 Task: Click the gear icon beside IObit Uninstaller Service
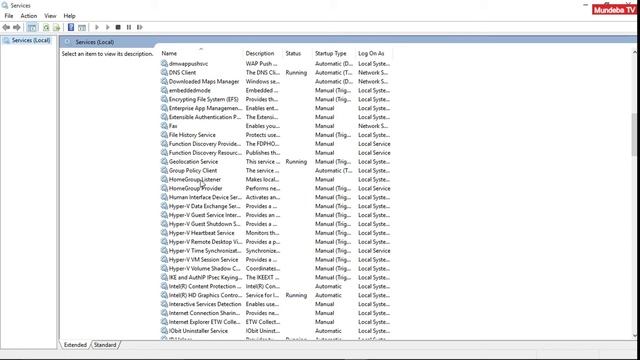[164, 331]
